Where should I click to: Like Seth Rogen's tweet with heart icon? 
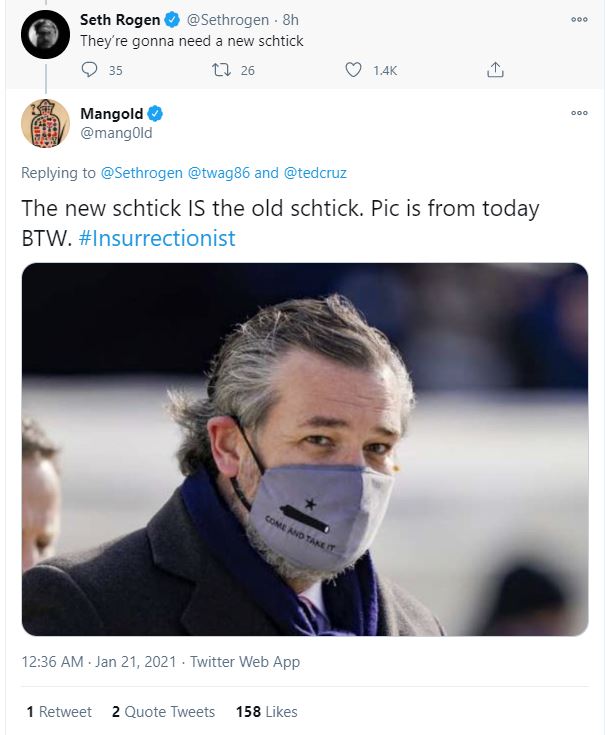pos(353,70)
